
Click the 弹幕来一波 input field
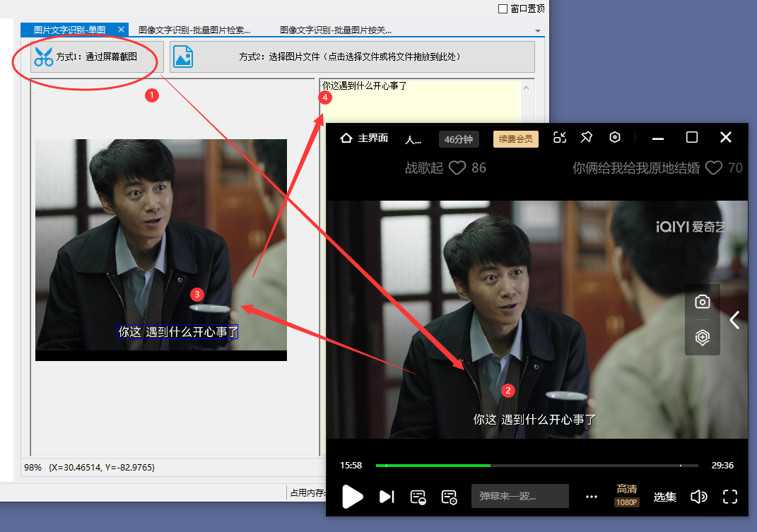click(520, 496)
